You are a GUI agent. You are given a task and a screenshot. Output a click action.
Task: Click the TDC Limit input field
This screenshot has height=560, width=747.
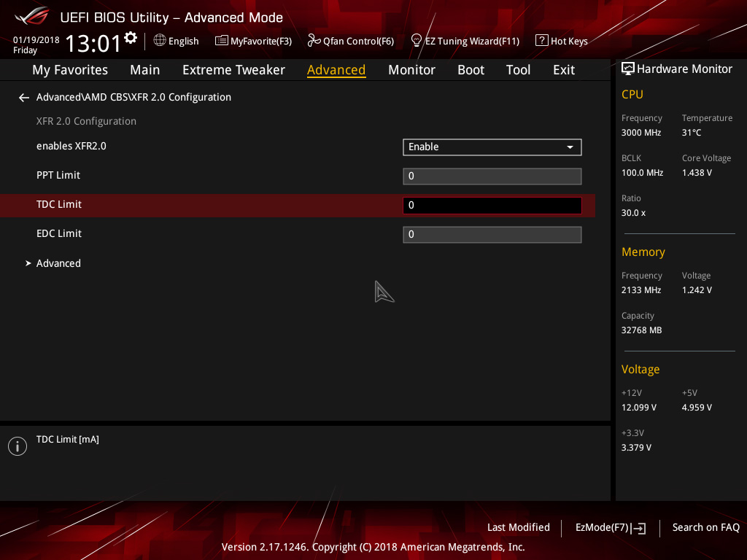click(x=492, y=205)
